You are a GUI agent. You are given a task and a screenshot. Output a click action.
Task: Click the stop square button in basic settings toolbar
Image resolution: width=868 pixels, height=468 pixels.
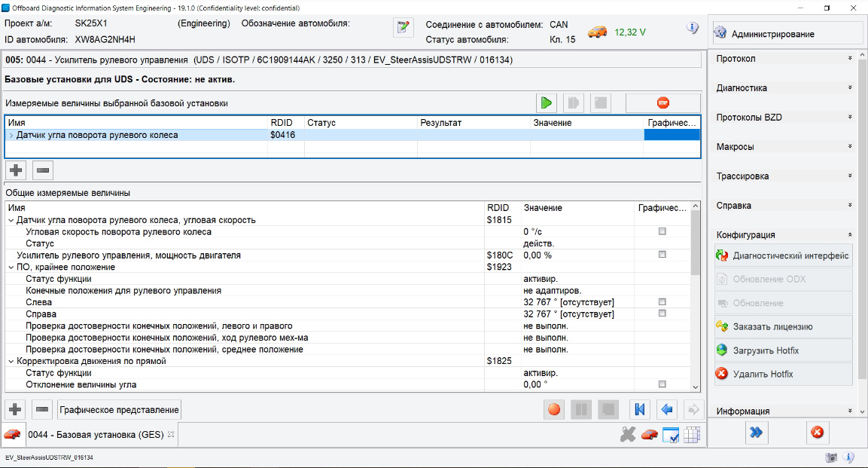tap(601, 103)
